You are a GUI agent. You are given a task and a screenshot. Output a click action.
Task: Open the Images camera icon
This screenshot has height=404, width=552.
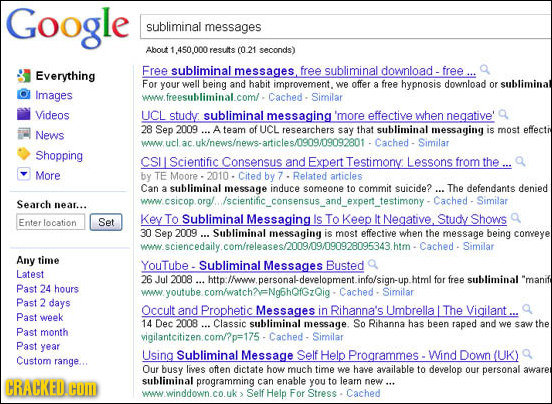[23, 94]
